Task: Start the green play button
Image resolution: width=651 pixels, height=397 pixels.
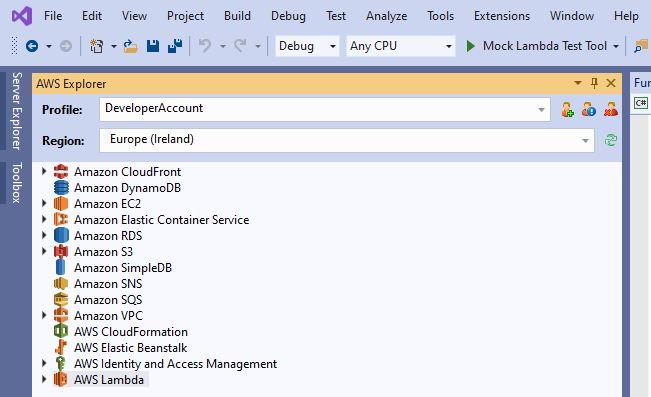Action: pyautogui.click(x=470, y=46)
